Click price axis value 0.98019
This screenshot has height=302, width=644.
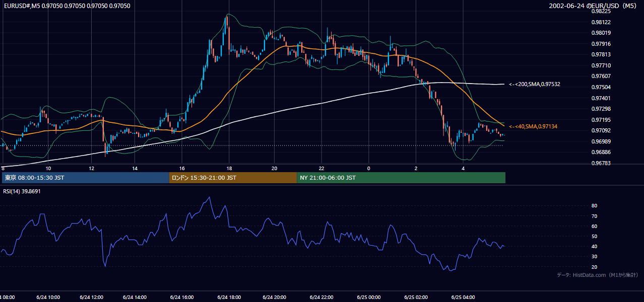point(601,33)
